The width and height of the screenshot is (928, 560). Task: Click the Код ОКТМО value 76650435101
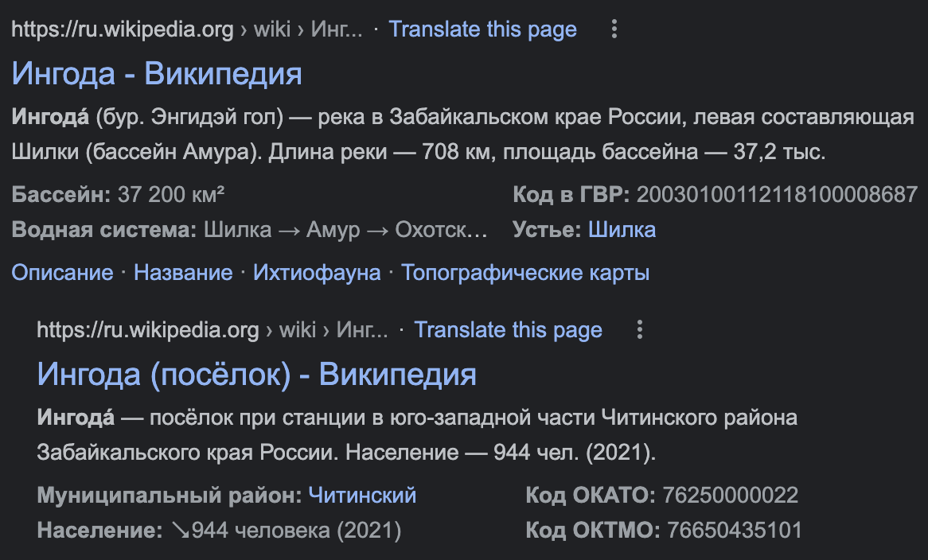click(734, 530)
